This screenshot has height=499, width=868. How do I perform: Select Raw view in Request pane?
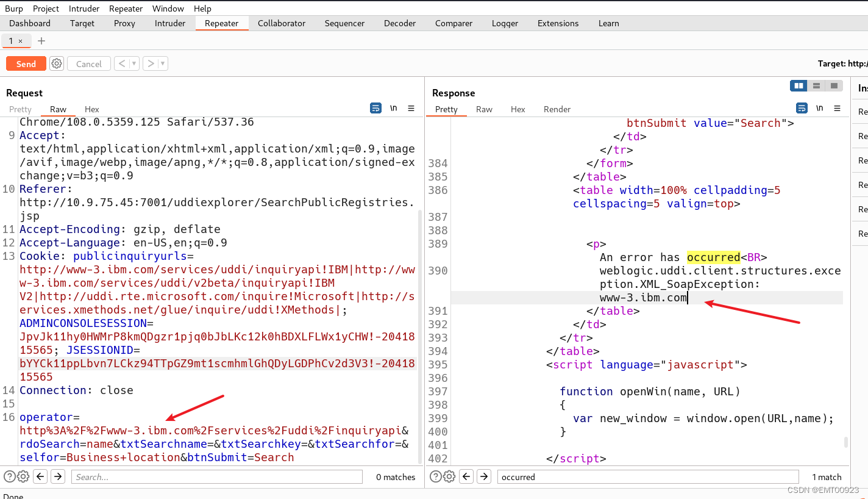58,109
